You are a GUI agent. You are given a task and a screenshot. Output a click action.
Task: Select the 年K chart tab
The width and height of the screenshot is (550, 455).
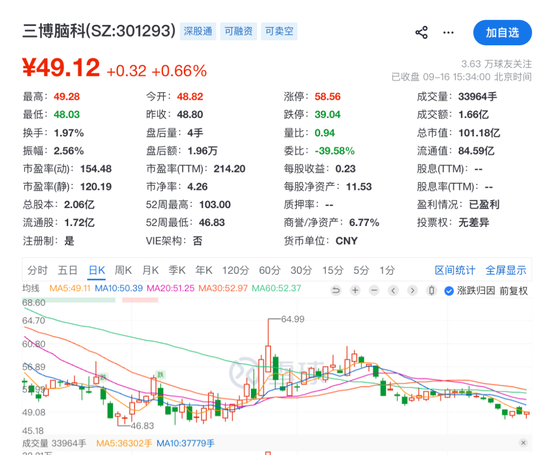click(x=204, y=270)
